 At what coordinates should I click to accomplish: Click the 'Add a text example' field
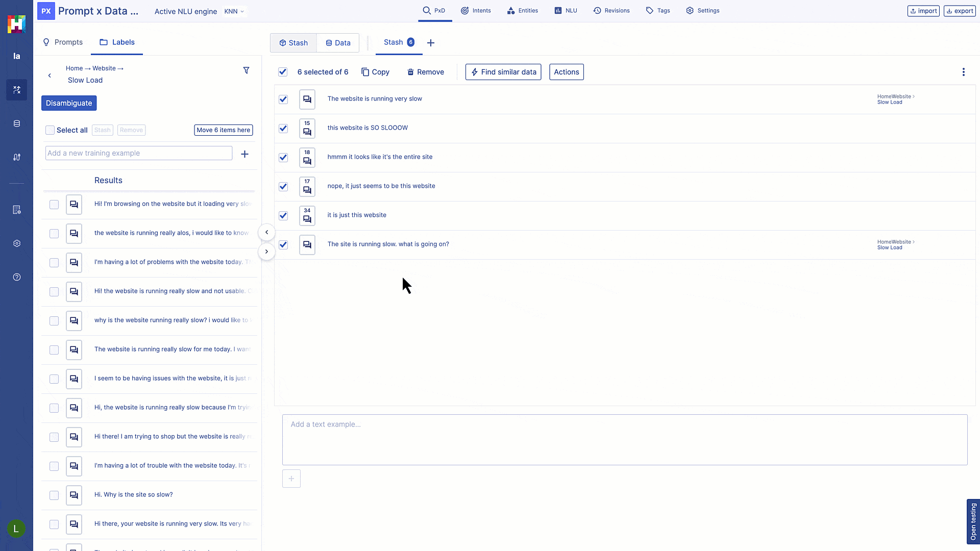click(624, 439)
